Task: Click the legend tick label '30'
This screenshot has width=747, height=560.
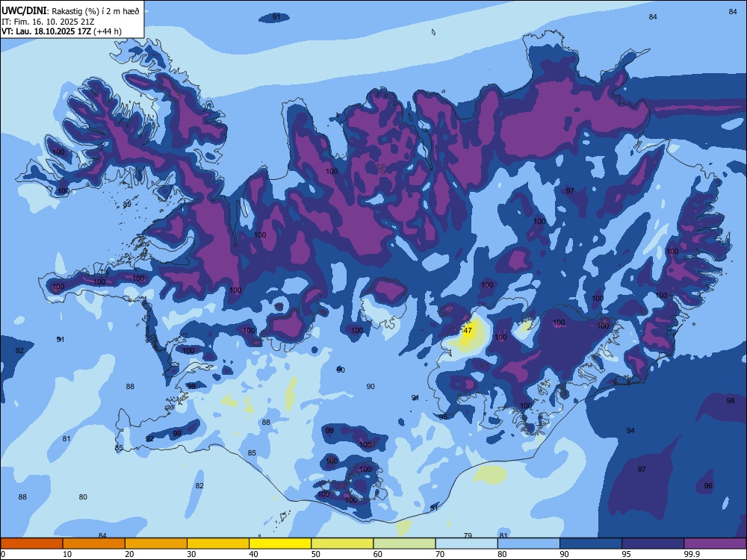Action: coord(191,554)
